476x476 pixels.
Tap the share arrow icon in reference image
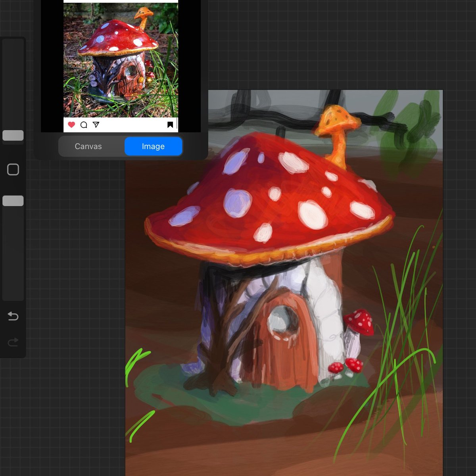96,125
